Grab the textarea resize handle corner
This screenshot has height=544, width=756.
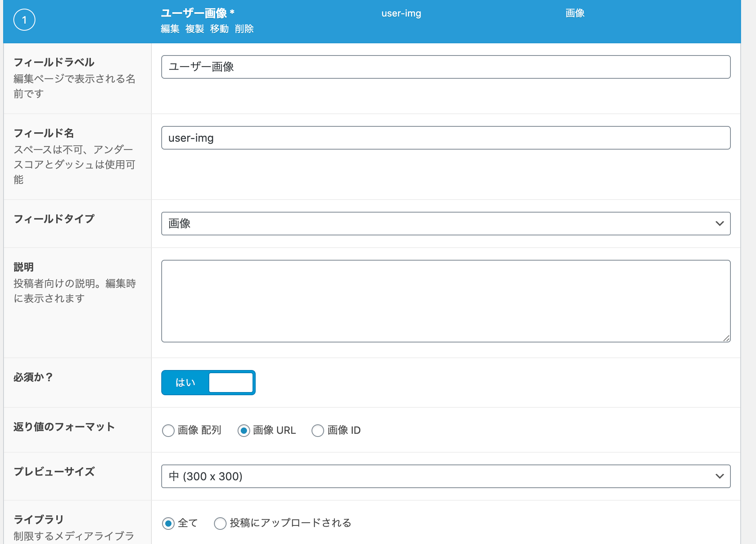click(x=726, y=339)
